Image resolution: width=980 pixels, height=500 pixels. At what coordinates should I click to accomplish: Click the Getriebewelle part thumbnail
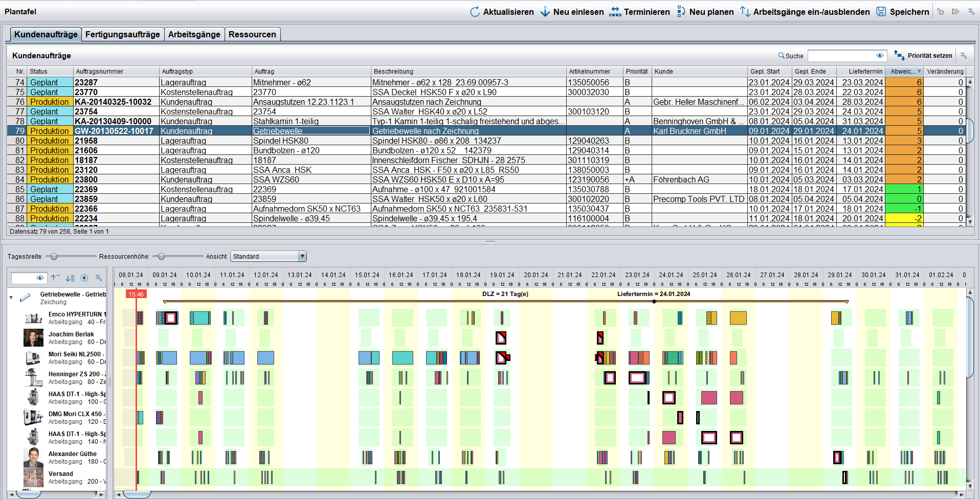26,298
